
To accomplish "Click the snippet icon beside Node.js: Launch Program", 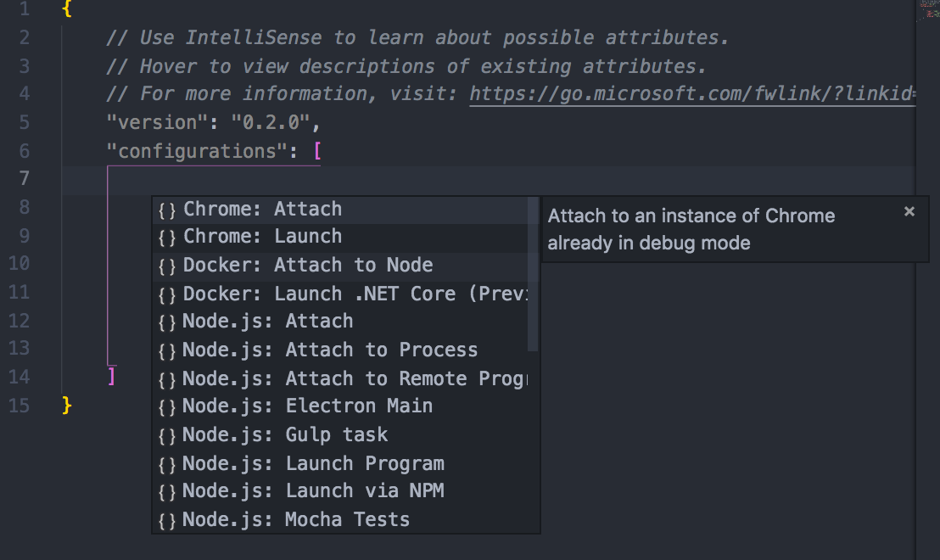I will 167,464.
